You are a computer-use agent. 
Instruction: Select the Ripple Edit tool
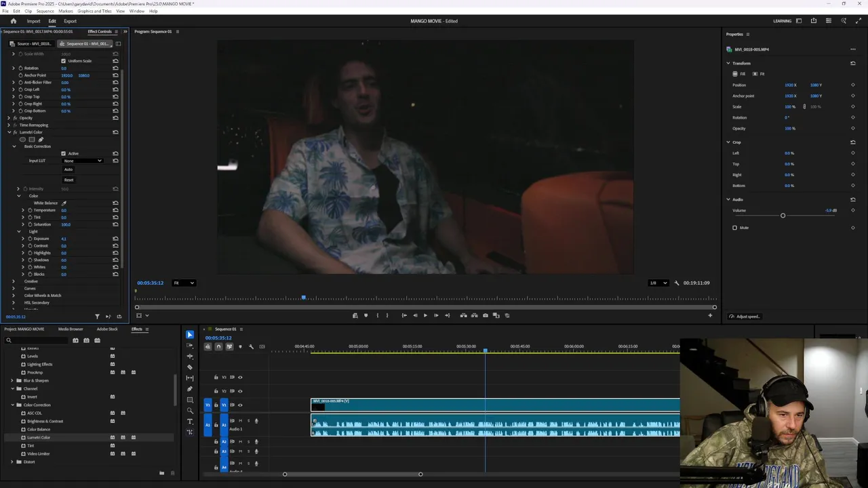(x=190, y=357)
